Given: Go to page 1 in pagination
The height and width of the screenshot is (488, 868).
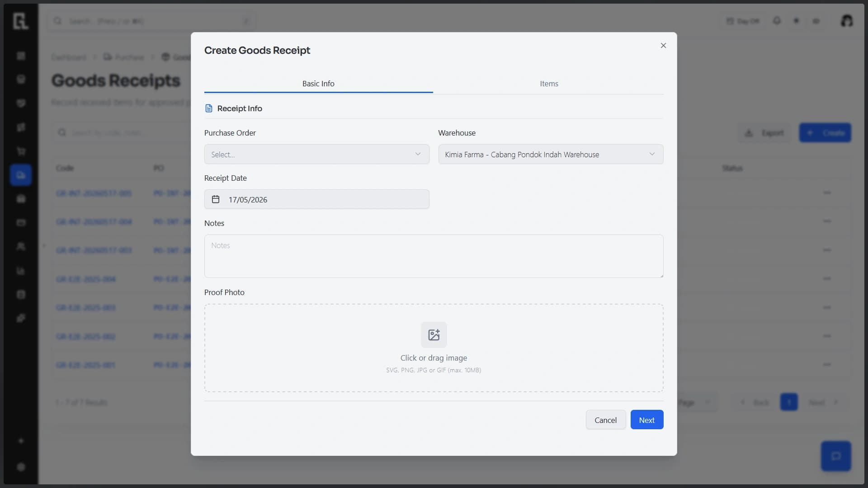Looking at the screenshot, I should (x=789, y=402).
